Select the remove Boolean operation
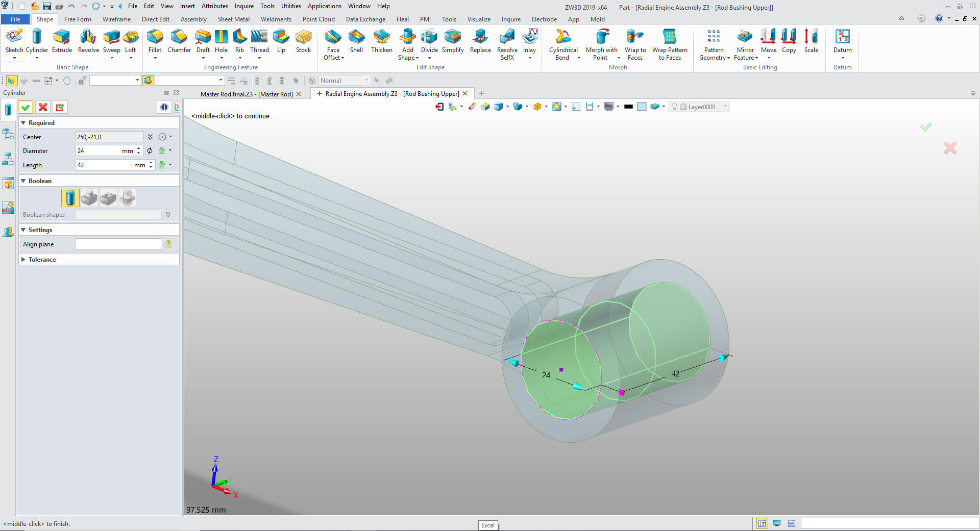This screenshot has width=980, height=531. [108, 198]
